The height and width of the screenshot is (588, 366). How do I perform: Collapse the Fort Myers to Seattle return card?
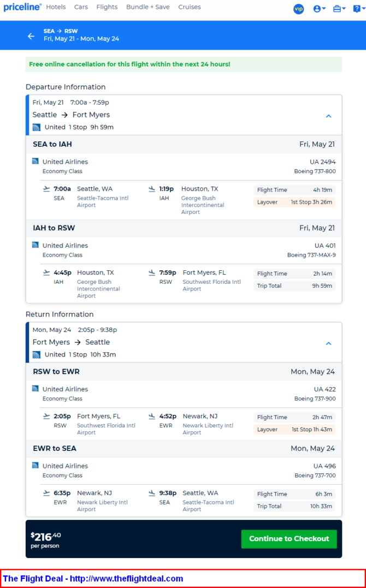(328, 343)
